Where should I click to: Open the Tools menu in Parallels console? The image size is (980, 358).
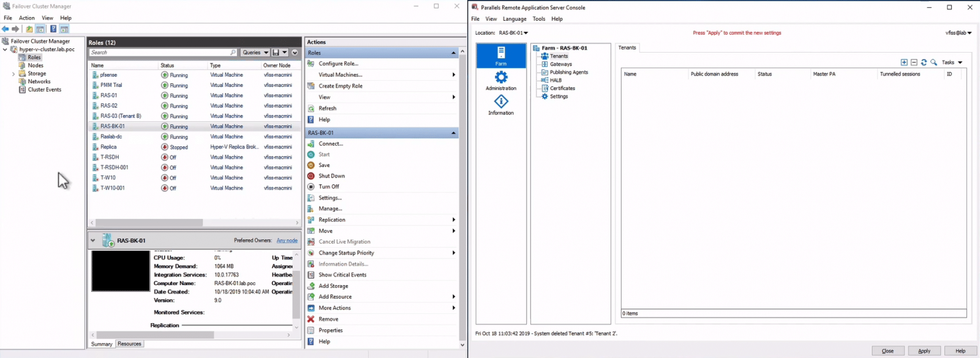pos(539,19)
